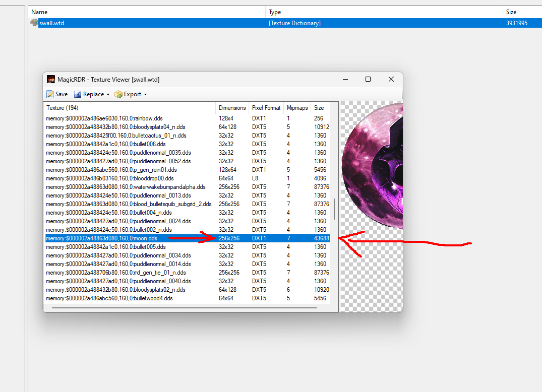
Task: Select the bullet004_n.dds texture
Action: point(188,213)
